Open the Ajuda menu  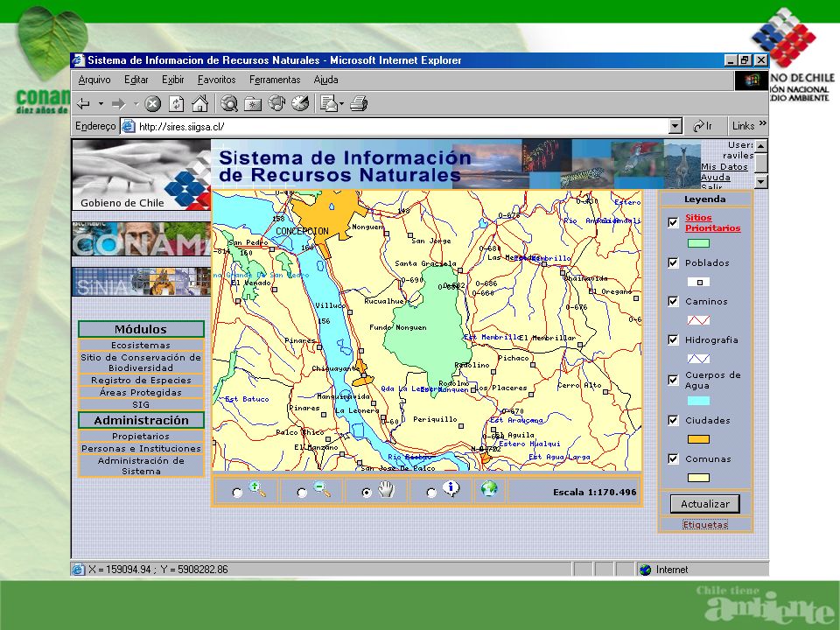coord(325,80)
